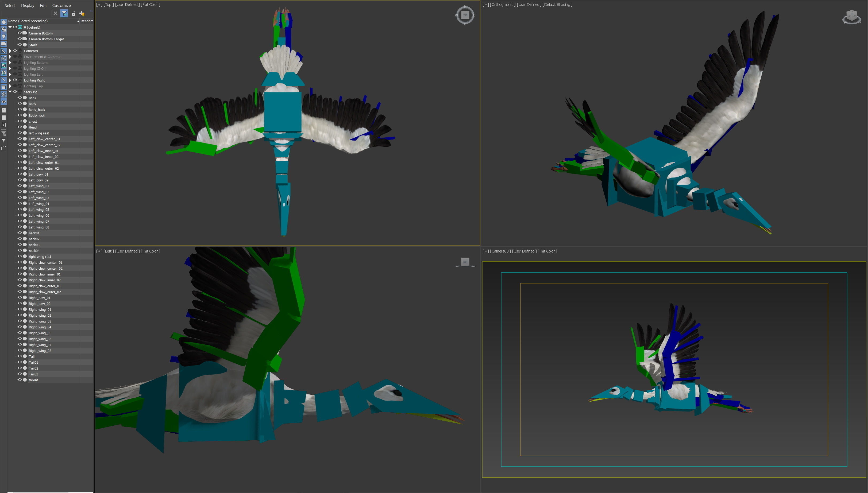Image resolution: width=868 pixels, height=493 pixels.
Task: Toggle Display Helpers filter (triangle ruler icon)
Action: click(4, 51)
